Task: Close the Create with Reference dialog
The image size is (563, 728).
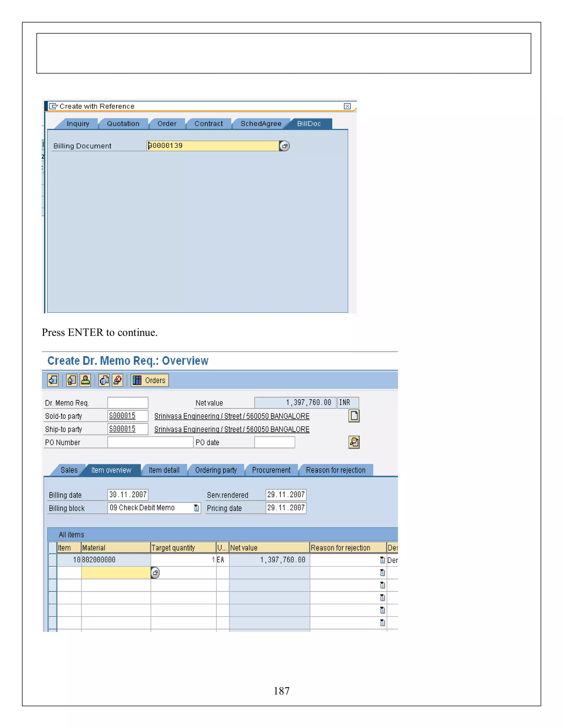Action: 347,106
